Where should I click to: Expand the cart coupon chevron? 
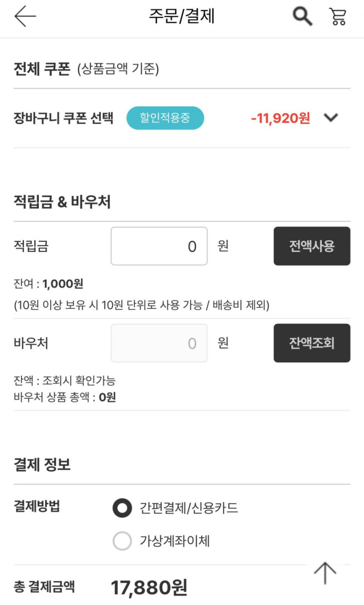pyautogui.click(x=331, y=118)
